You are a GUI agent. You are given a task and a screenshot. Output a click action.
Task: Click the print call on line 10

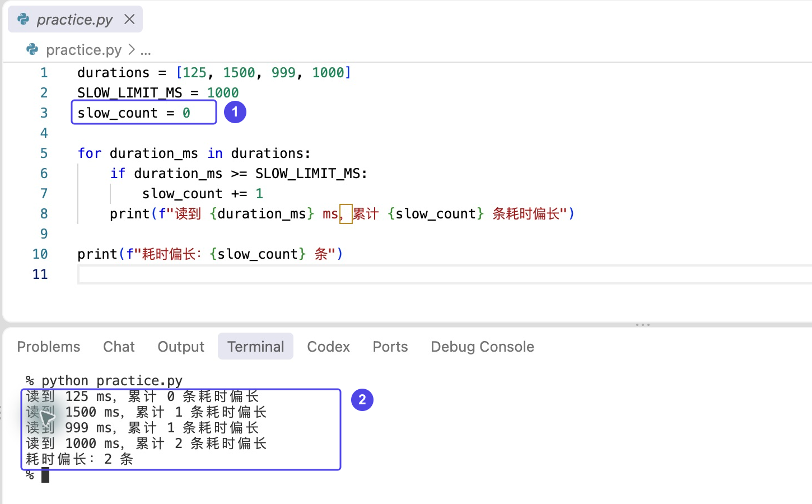pos(210,254)
